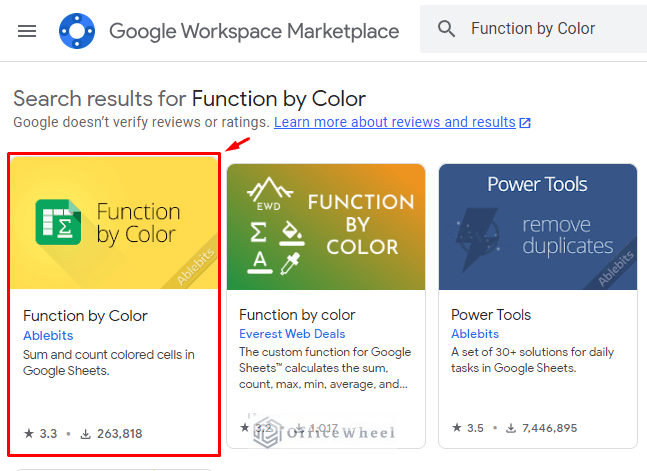Open the Everest Web Deals Function by Color banner
Image resolution: width=647 pixels, height=471 pixels.
point(326,227)
